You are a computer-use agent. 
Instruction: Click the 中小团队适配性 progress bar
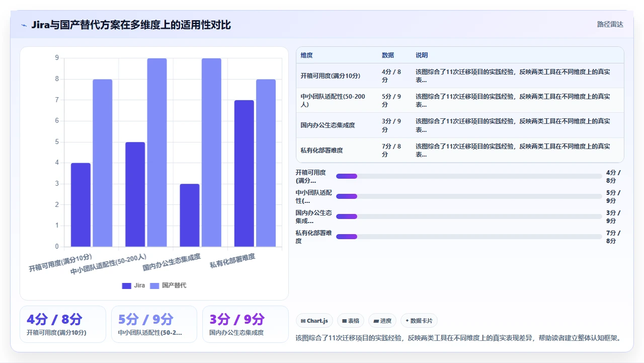point(469,196)
